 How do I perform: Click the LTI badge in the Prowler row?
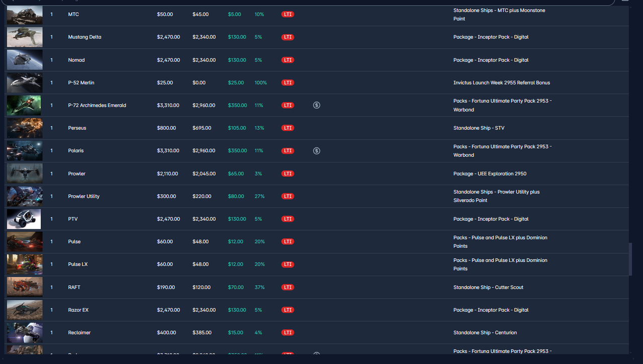[x=288, y=174]
